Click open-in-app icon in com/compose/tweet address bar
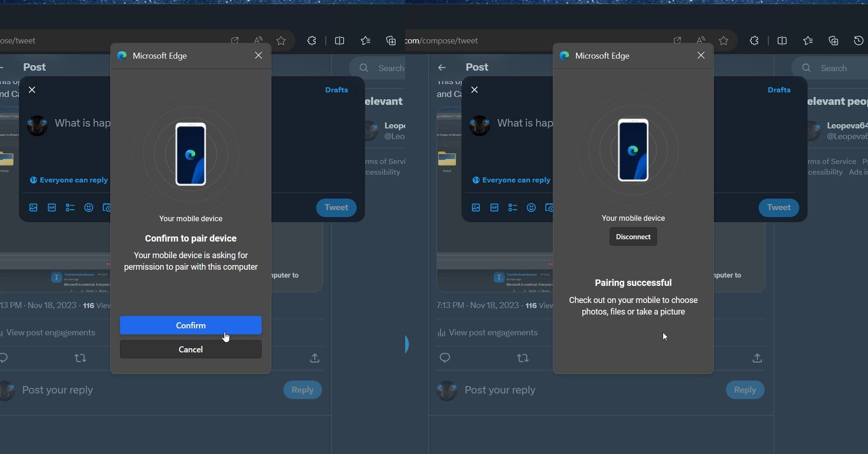 677,41
